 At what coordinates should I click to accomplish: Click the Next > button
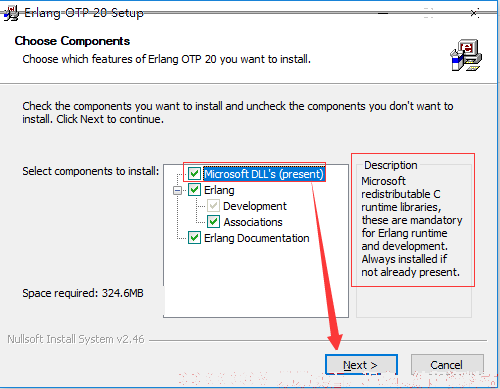click(x=361, y=365)
